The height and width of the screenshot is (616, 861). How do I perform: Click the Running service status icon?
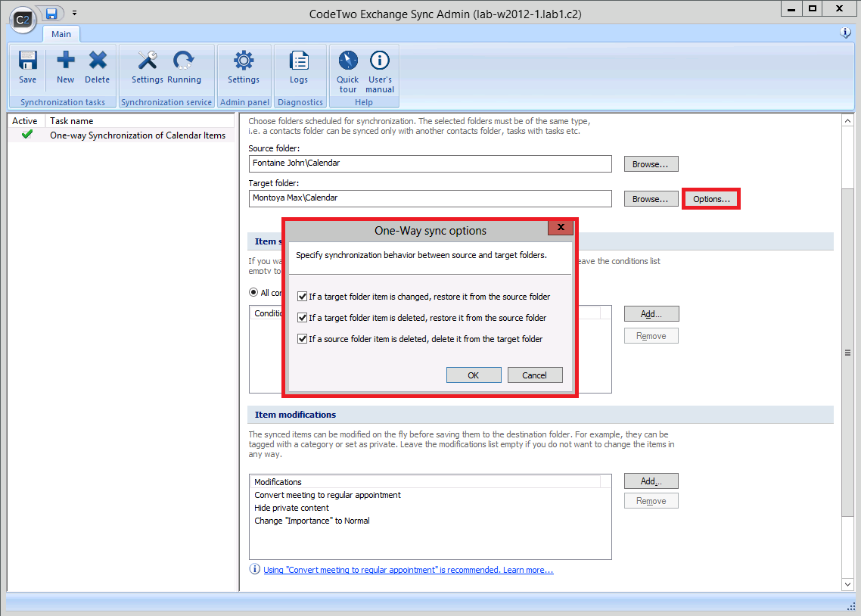point(184,67)
